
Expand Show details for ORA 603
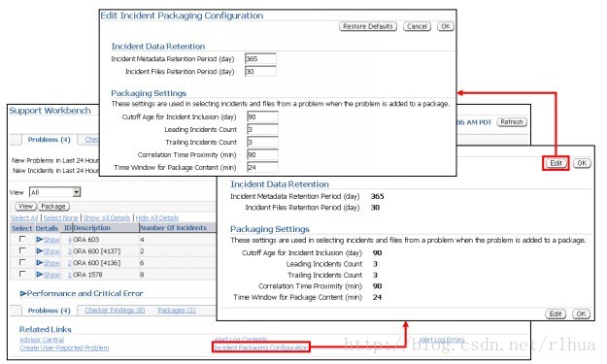click(48, 240)
